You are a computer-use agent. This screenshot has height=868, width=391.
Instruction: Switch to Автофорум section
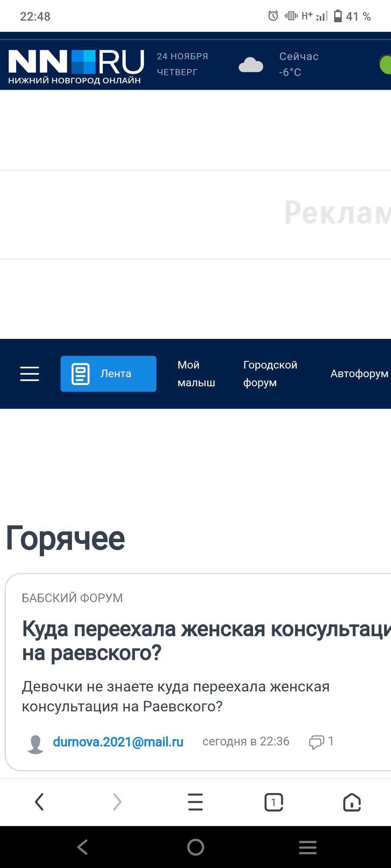[359, 374]
